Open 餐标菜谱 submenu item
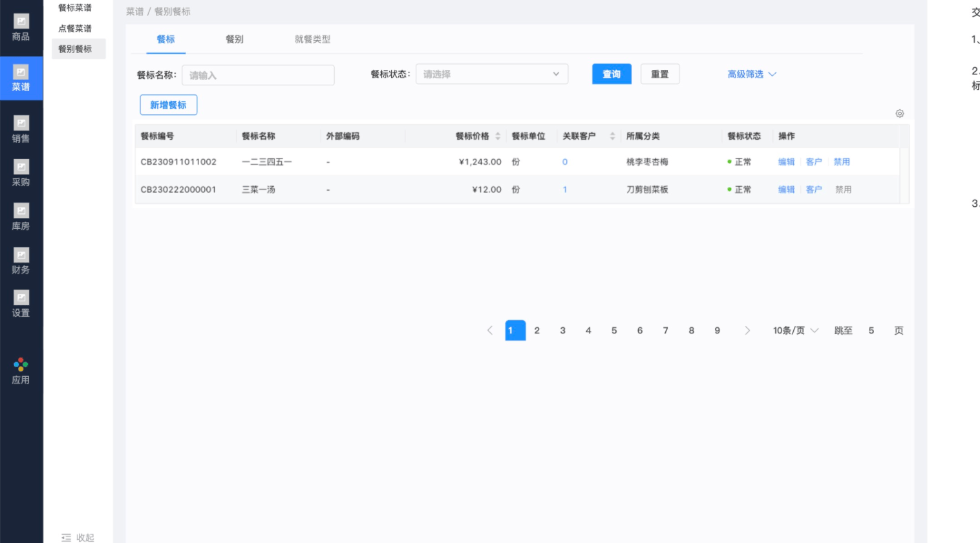Viewport: 980px width, 543px height. 75,8
